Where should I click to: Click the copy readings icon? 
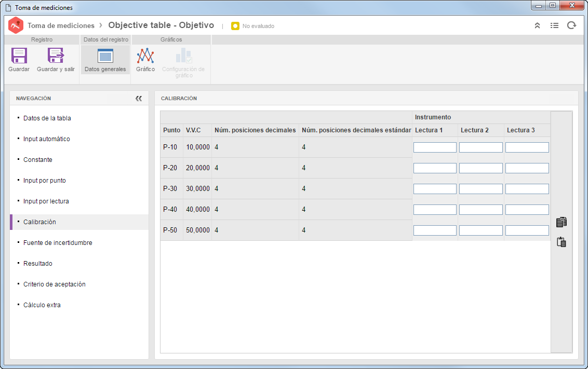(x=562, y=222)
